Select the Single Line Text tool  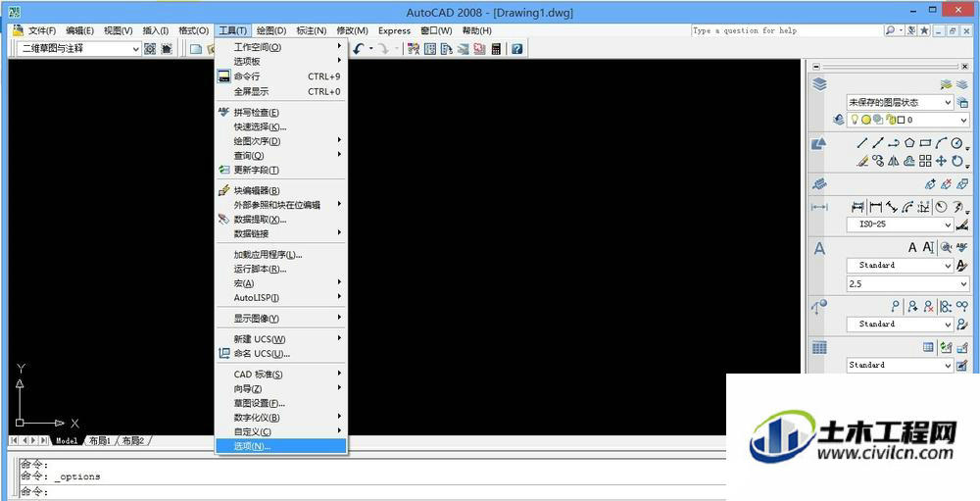click(x=928, y=248)
